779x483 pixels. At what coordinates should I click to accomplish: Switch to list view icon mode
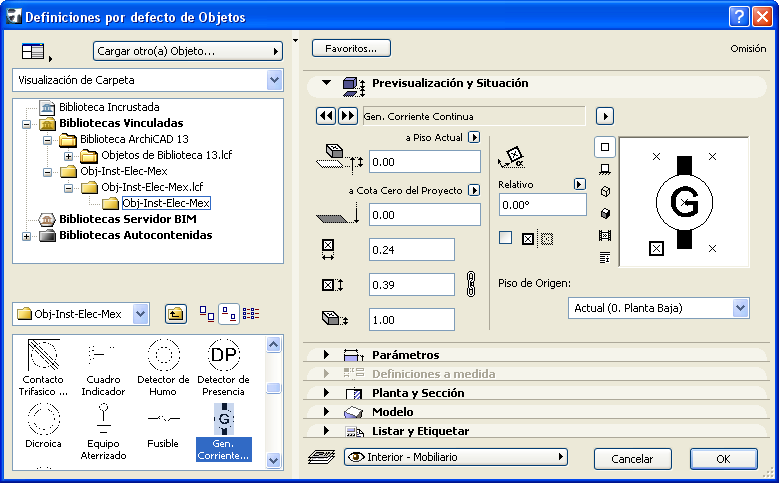coord(250,314)
